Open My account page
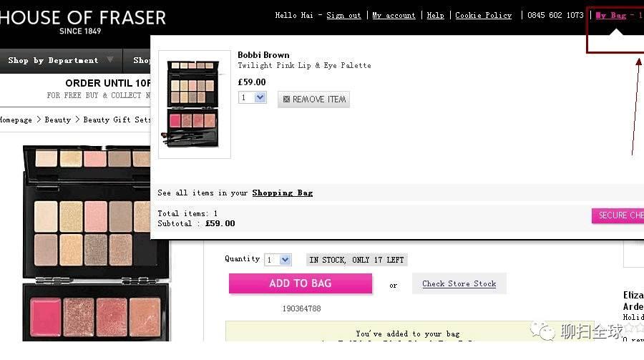Screen dimensions: 644x360 pyautogui.click(x=394, y=16)
